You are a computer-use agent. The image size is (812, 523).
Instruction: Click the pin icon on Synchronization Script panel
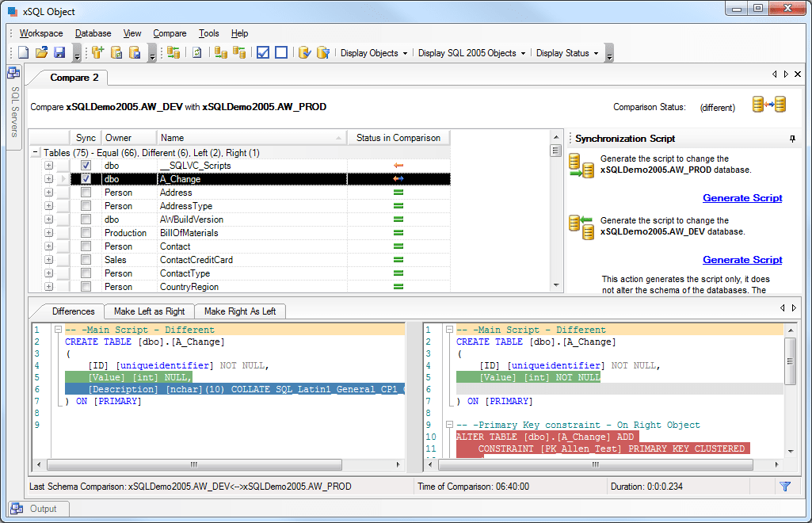click(x=792, y=139)
